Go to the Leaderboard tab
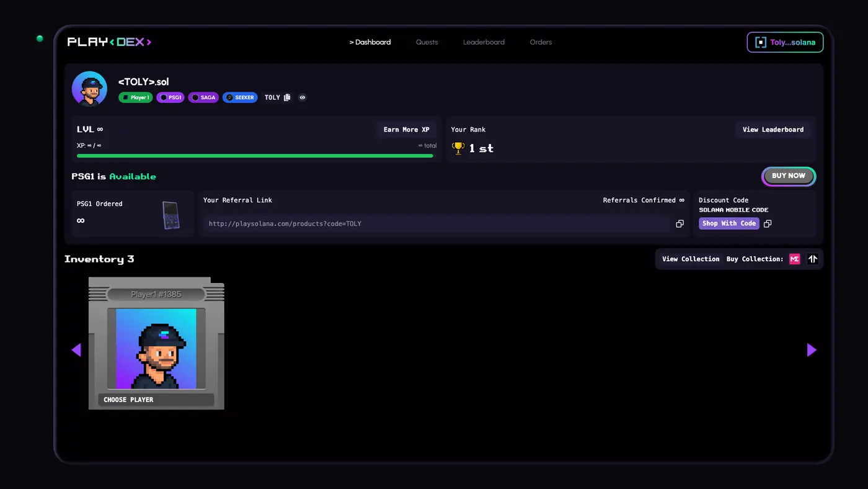Screen dimensions: 868x489 (x=484, y=42)
